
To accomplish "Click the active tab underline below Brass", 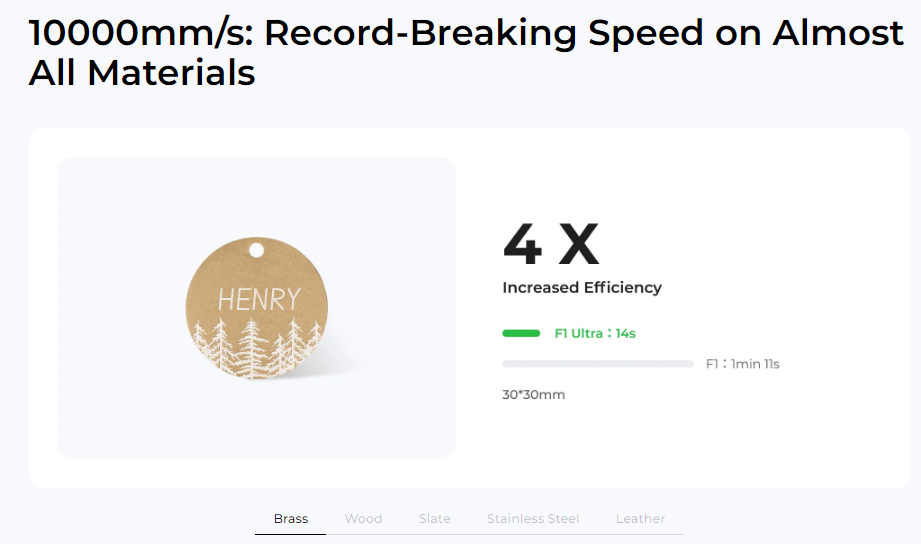I will point(290,534).
